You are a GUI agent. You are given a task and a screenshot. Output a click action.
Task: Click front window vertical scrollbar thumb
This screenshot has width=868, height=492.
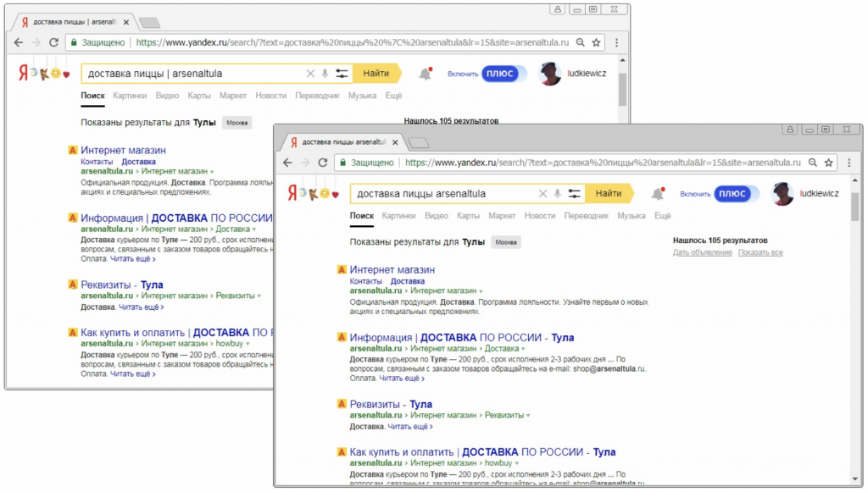855,207
